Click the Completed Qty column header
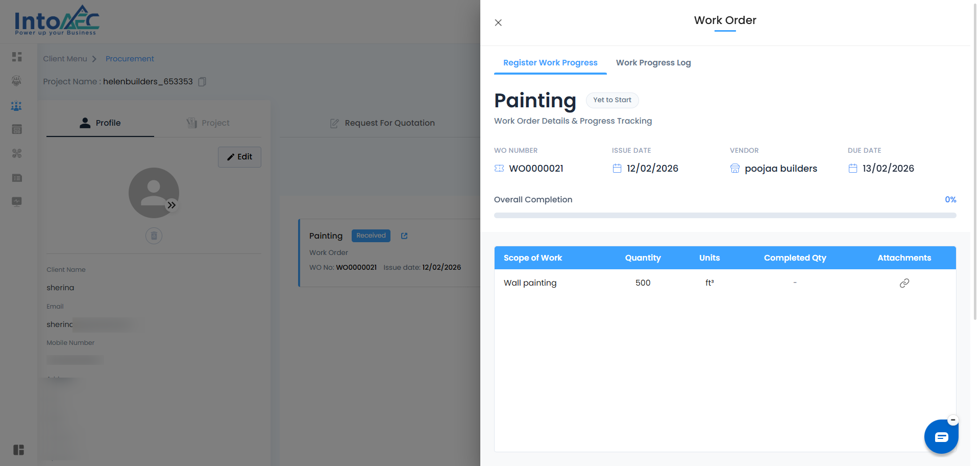Viewport: 980px width, 466px height. pyautogui.click(x=795, y=258)
